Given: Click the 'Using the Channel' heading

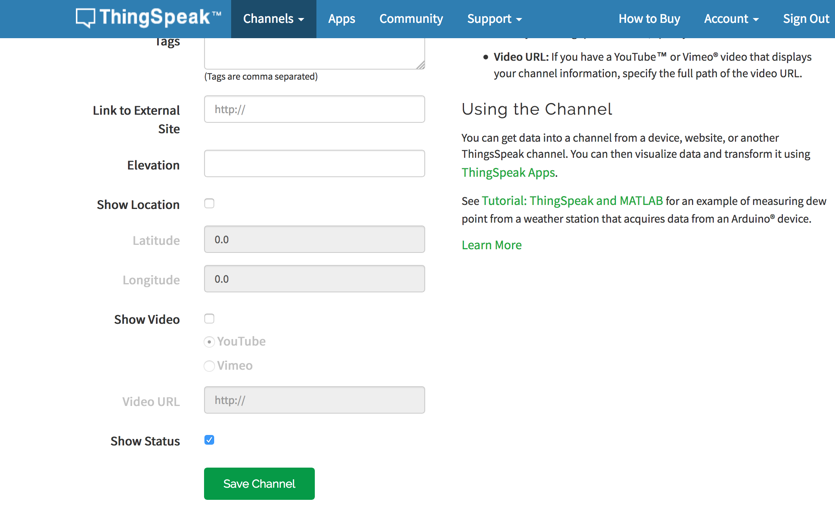Looking at the screenshot, I should click(x=537, y=109).
